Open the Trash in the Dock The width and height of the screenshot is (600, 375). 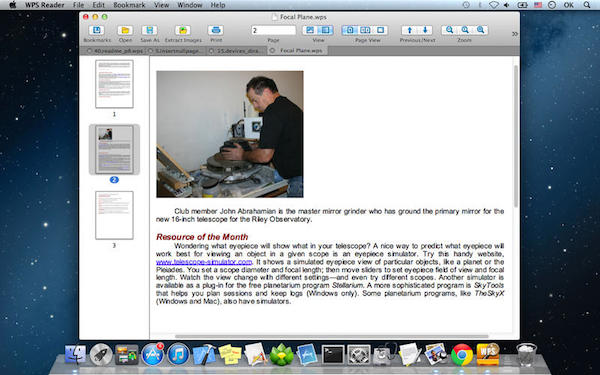(x=527, y=355)
